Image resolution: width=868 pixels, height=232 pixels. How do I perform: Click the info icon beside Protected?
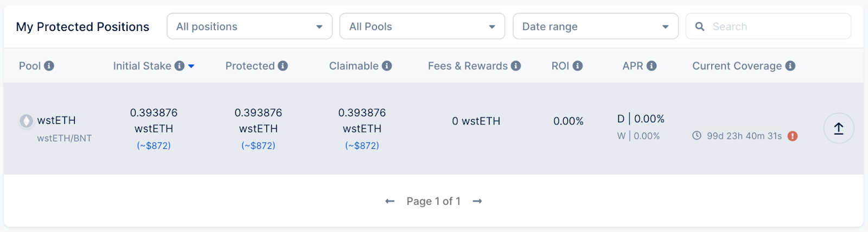point(283,66)
